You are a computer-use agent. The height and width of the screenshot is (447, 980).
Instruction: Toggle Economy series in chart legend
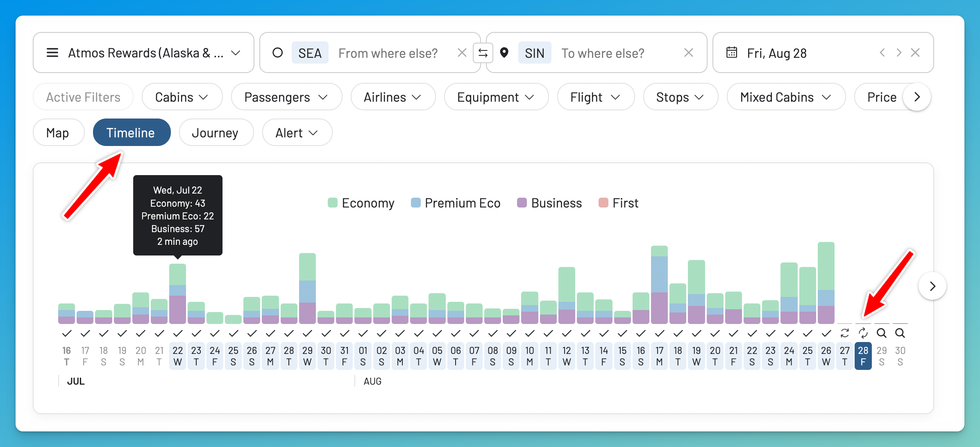click(361, 203)
